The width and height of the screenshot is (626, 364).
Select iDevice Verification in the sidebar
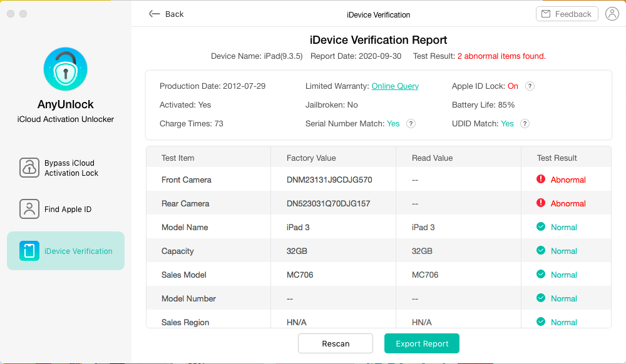[66, 251]
